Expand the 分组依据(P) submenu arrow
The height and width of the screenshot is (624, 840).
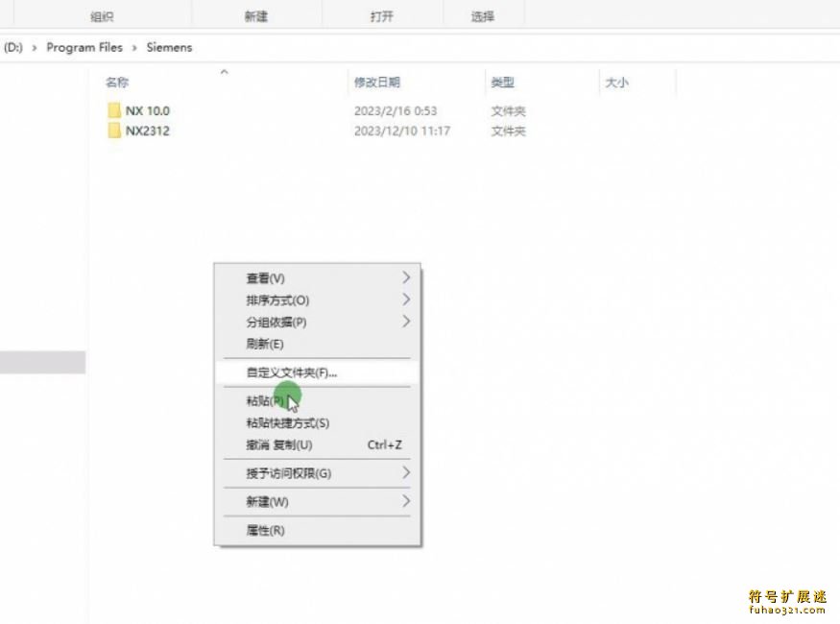click(x=406, y=322)
